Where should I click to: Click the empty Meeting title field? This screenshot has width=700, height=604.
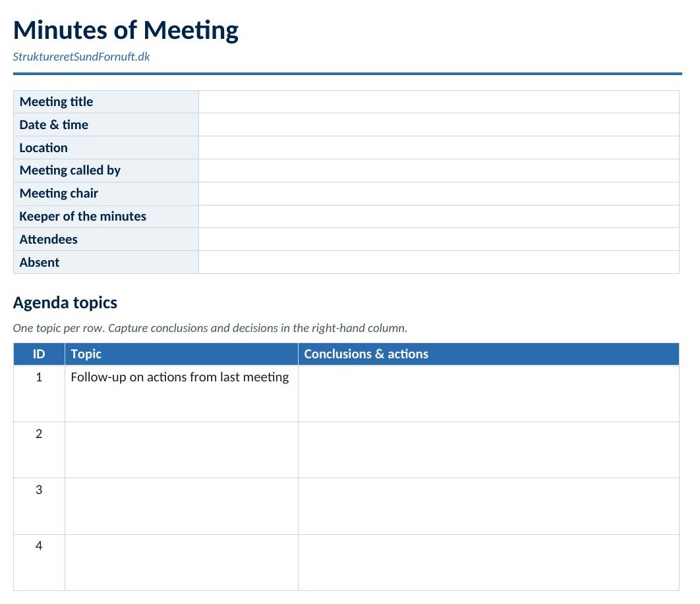[439, 101]
